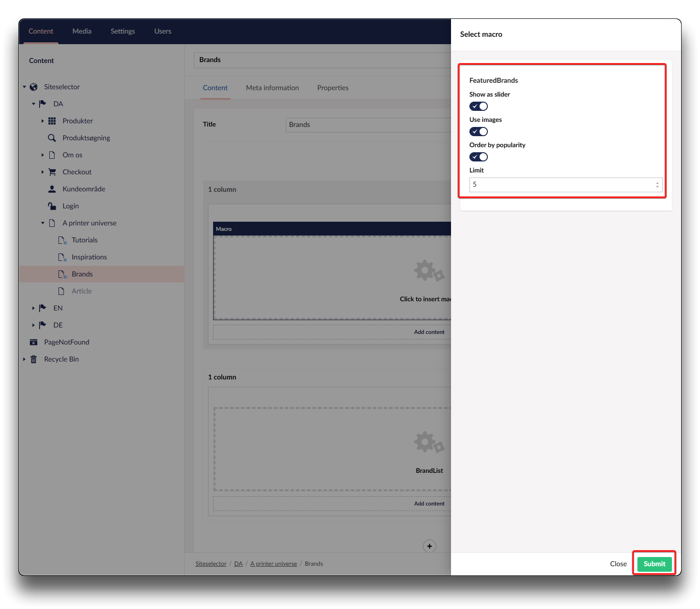Screen dimensions: 700x609
Task: Disable the Use images switch
Action: point(478,132)
